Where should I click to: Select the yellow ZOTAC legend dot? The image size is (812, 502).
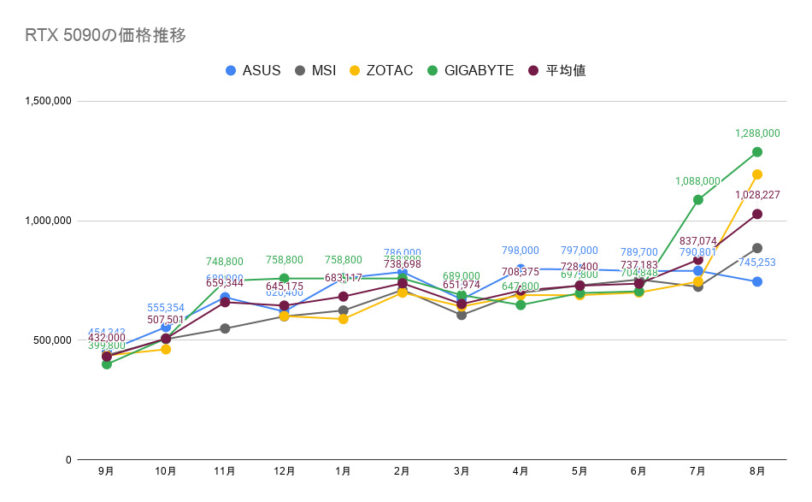tap(355, 70)
